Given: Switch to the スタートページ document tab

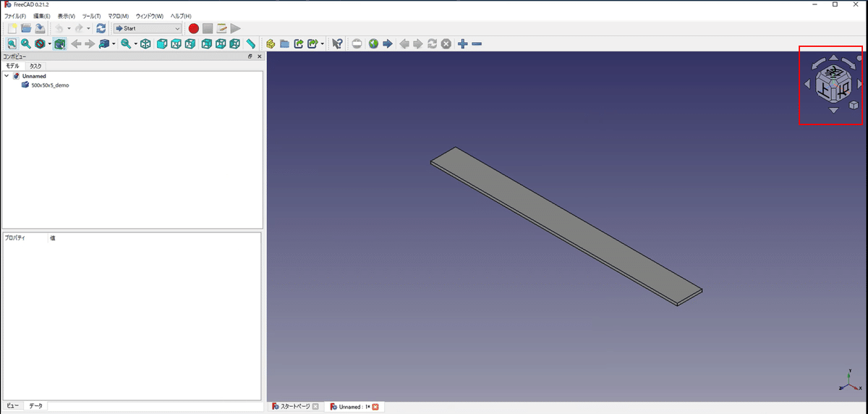Looking at the screenshot, I should click(x=296, y=407).
